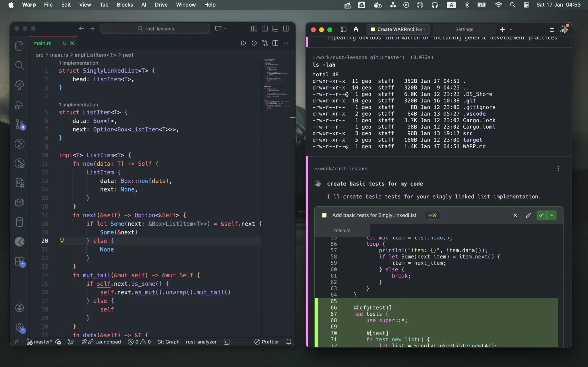Viewport: 588px width, 367px height.
Task: Open the Manage gear in activity bar
Action: pyautogui.click(x=20, y=327)
